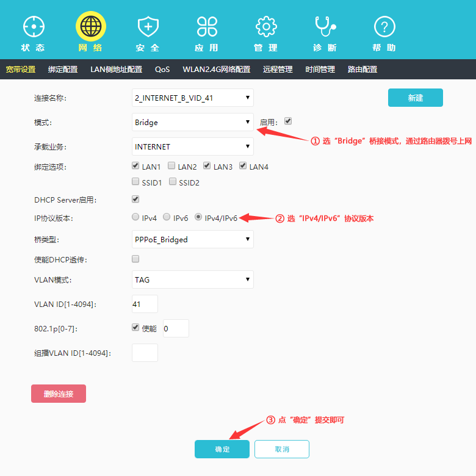476x476 pixels.
Task: Toggle the 802.1p 使能 checkbox
Action: (x=135, y=327)
